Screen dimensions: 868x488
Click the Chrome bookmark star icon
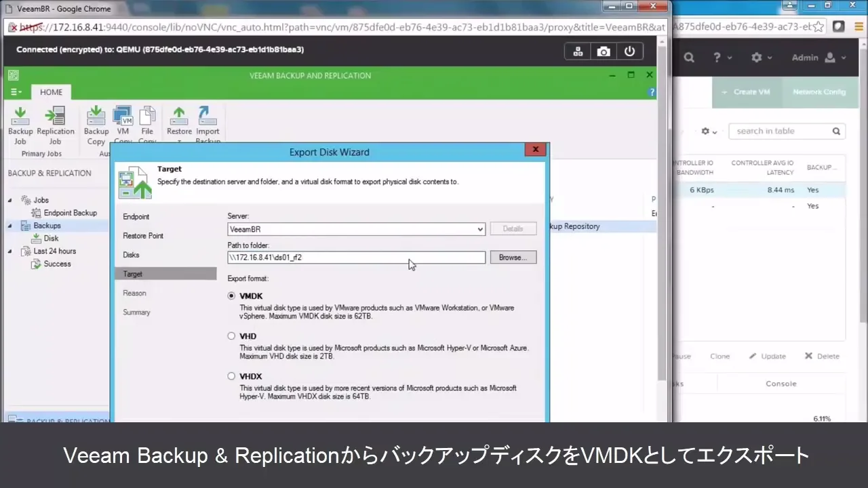(820, 26)
